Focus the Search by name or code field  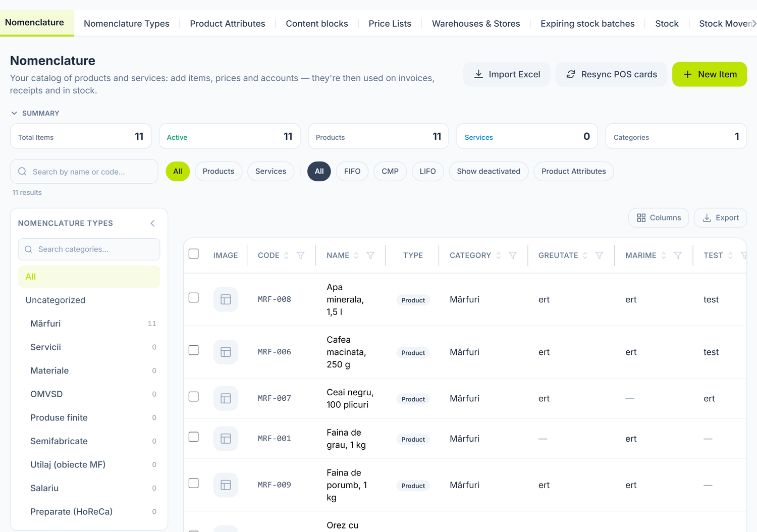(84, 172)
